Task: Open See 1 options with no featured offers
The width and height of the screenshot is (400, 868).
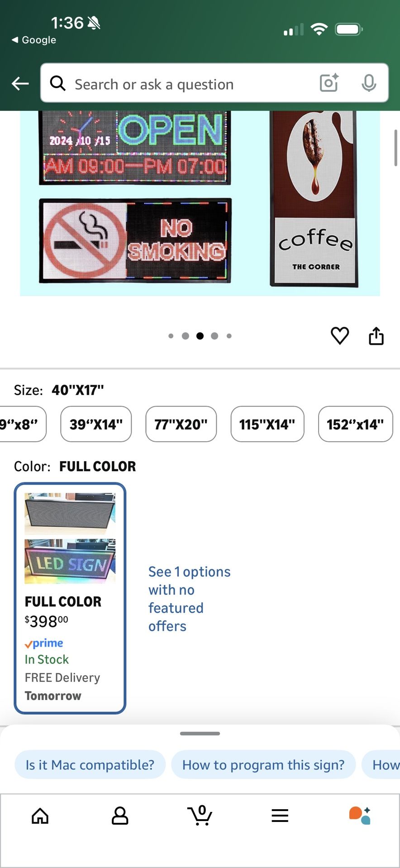Action: click(189, 599)
